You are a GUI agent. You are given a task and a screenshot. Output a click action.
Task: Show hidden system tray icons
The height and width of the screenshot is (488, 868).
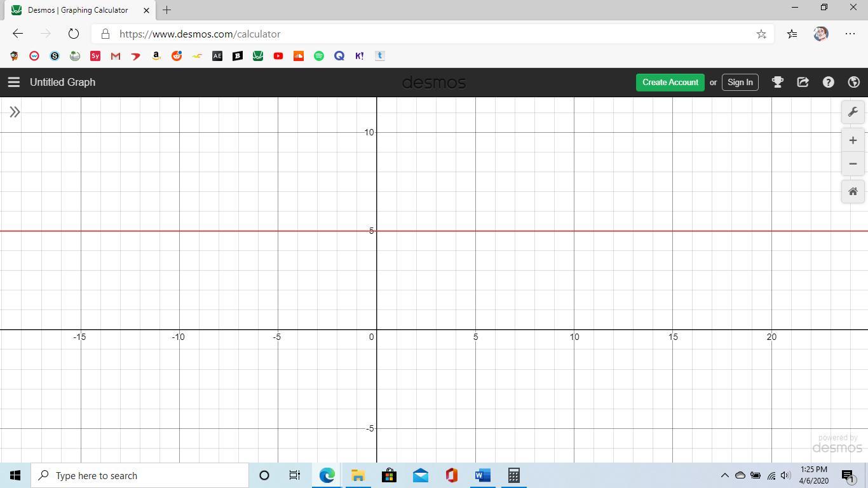pyautogui.click(x=724, y=475)
